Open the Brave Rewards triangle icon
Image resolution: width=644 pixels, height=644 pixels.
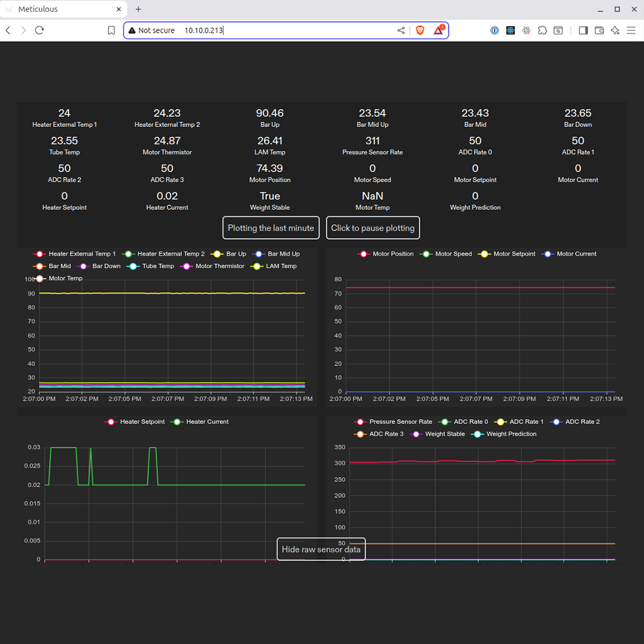click(x=438, y=30)
